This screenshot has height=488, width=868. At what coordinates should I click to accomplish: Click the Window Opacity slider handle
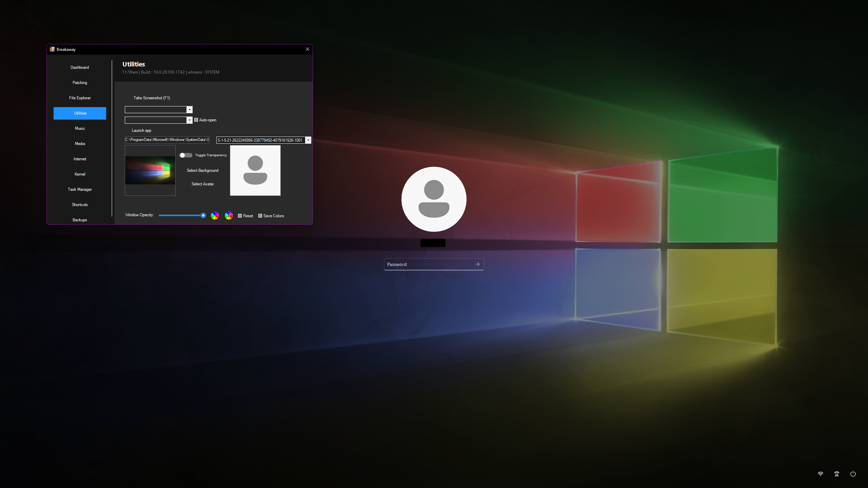(x=203, y=216)
